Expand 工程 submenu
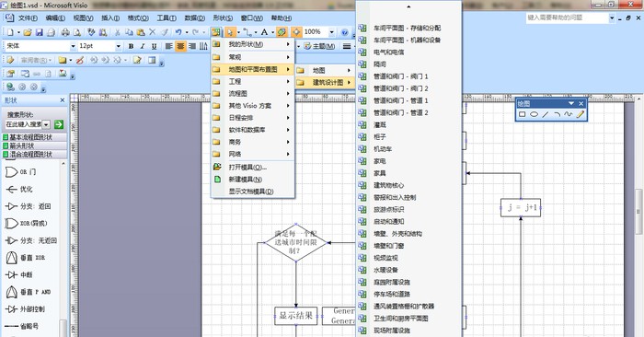The height and width of the screenshot is (337, 644). point(253,81)
